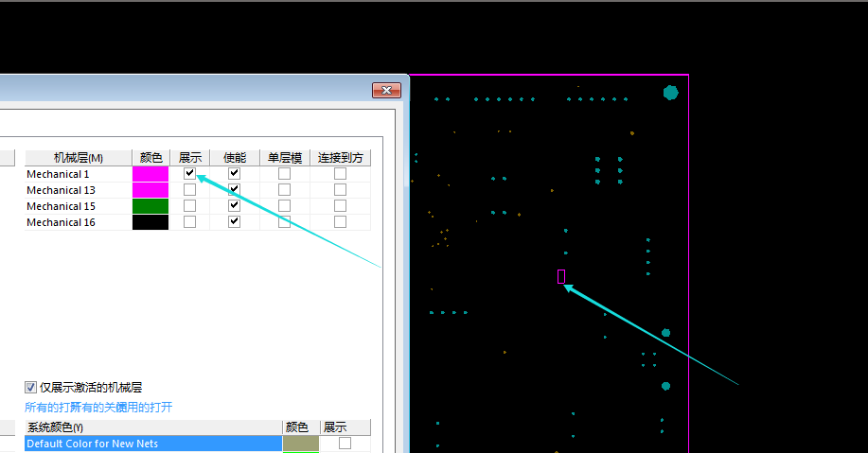Check the 展示 box for Mechanical 16
Screen dimensions: 868x453
click(x=190, y=222)
